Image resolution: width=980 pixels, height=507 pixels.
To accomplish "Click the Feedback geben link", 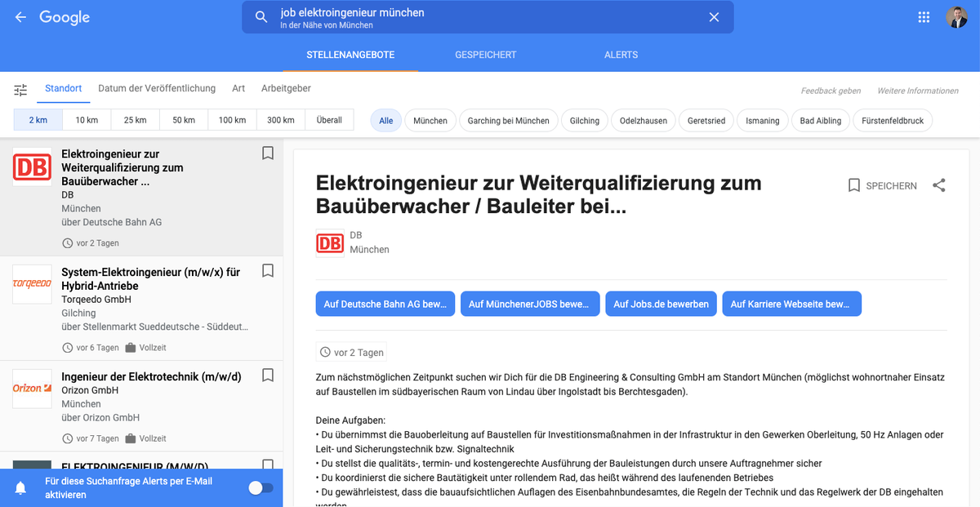I will pyautogui.click(x=831, y=91).
